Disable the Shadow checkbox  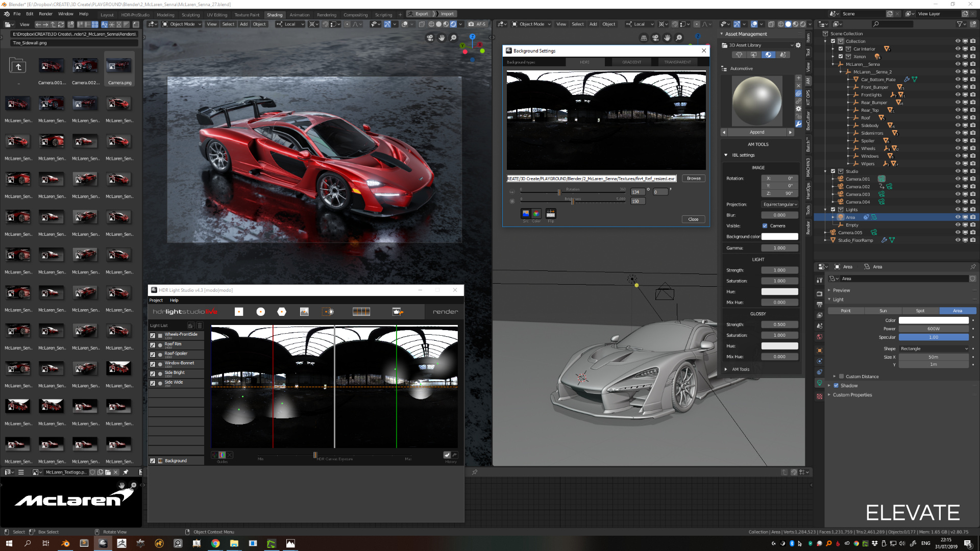click(x=836, y=386)
